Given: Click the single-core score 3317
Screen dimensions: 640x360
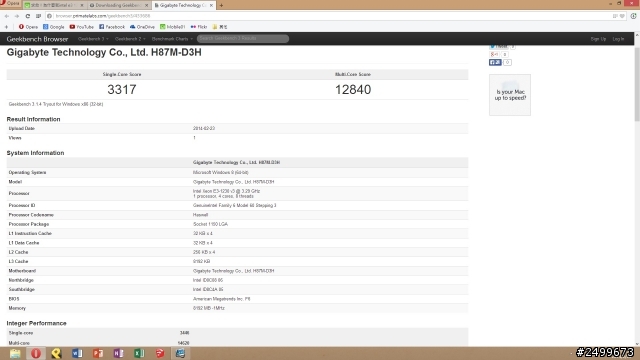Looking at the screenshot, I should 122,89.
